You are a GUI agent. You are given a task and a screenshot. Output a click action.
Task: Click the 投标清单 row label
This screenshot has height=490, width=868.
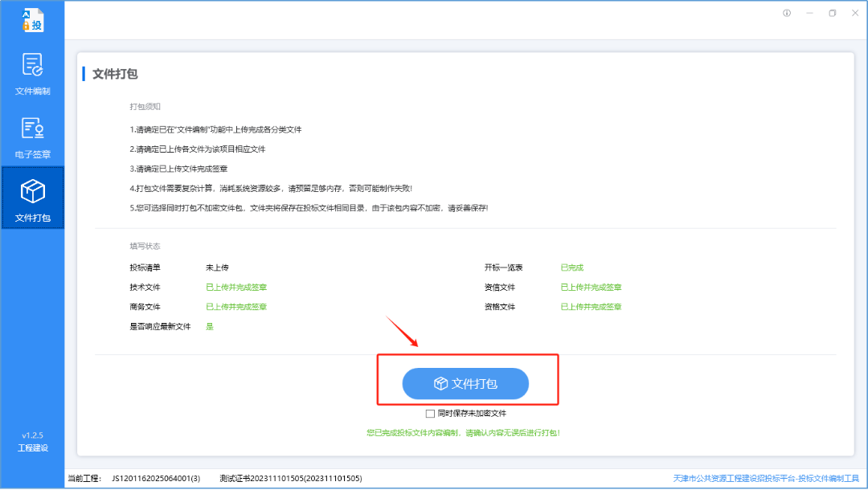pos(145,267)
